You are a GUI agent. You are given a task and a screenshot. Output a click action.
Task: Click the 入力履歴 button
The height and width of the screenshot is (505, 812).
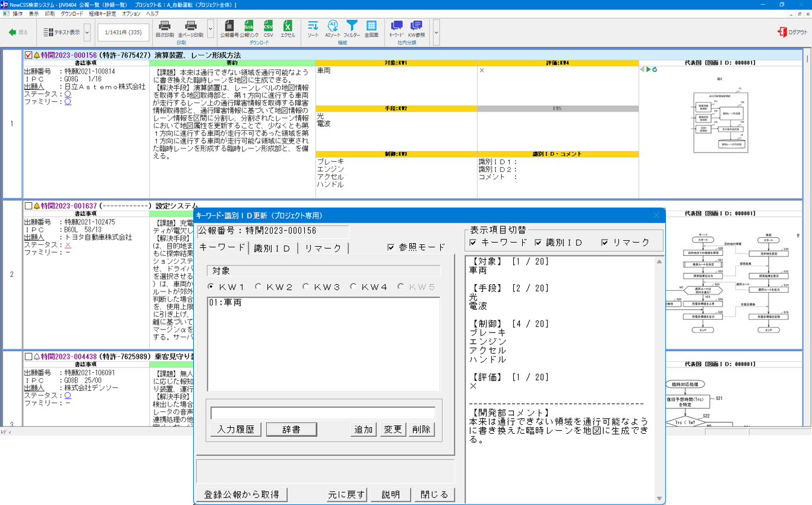tap(236, 430)
